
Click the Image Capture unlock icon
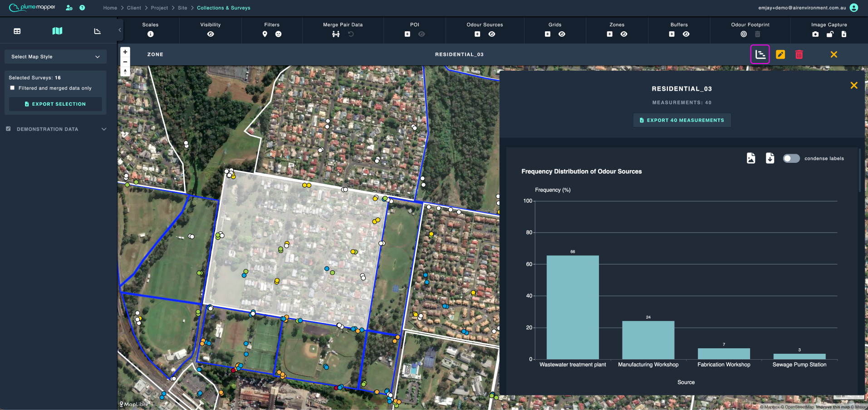(830, 34)
